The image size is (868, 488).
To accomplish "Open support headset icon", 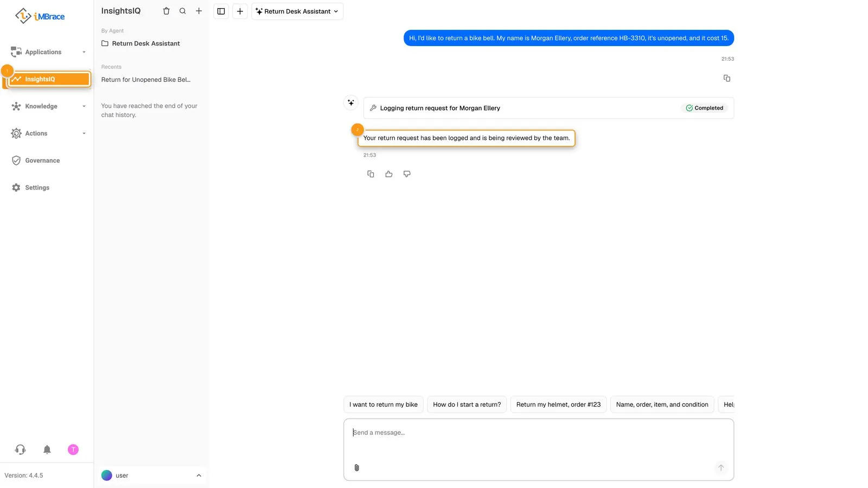I will [21, 450].
